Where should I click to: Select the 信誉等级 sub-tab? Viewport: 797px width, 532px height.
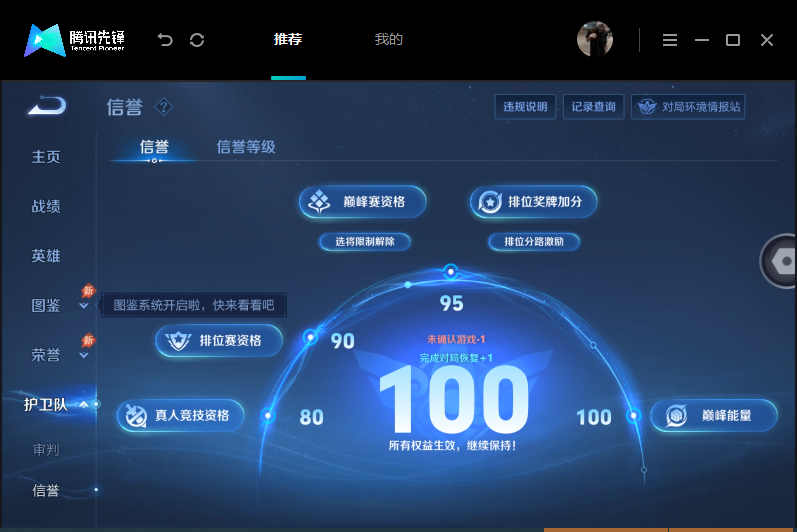coord(246,147)
